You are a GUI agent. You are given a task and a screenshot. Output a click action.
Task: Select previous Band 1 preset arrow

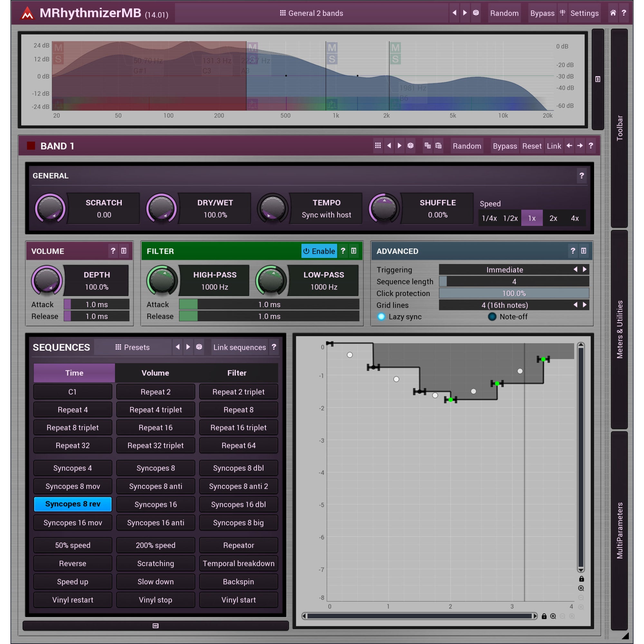click(389, 146)
